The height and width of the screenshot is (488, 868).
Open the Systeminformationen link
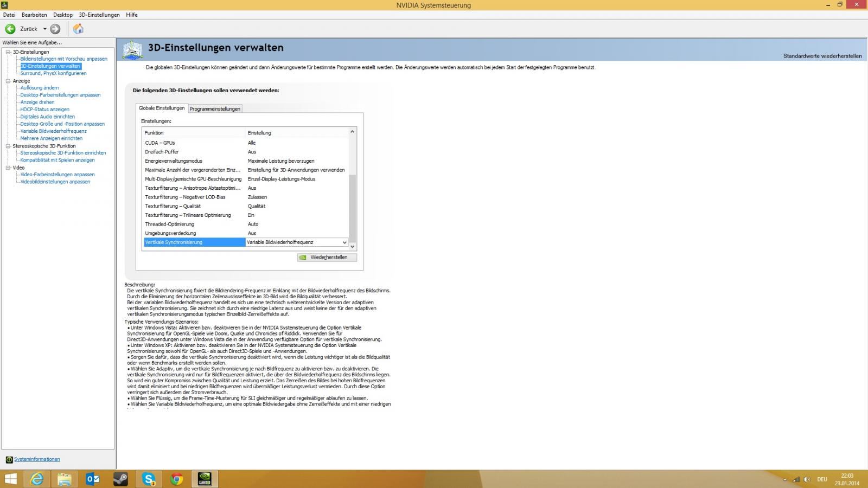tap(37, 459)
